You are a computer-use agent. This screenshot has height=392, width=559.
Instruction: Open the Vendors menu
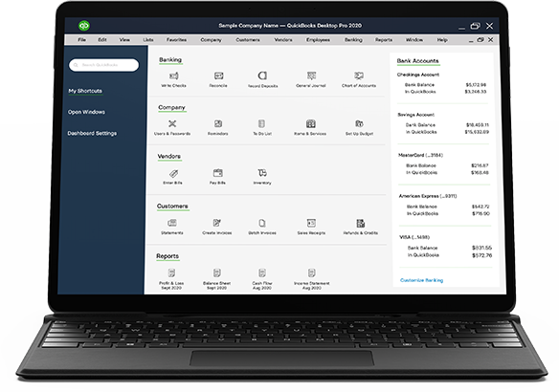point(283,40)
